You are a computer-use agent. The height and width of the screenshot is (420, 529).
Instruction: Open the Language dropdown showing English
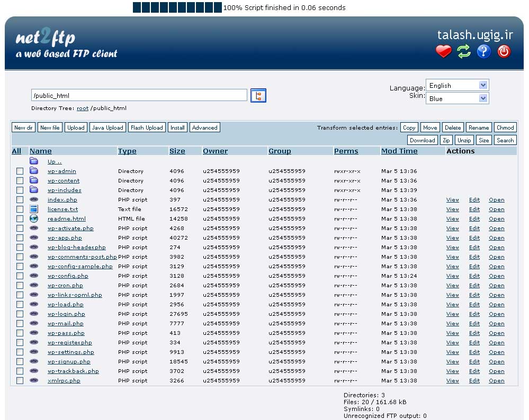click(x=457, y=85)
